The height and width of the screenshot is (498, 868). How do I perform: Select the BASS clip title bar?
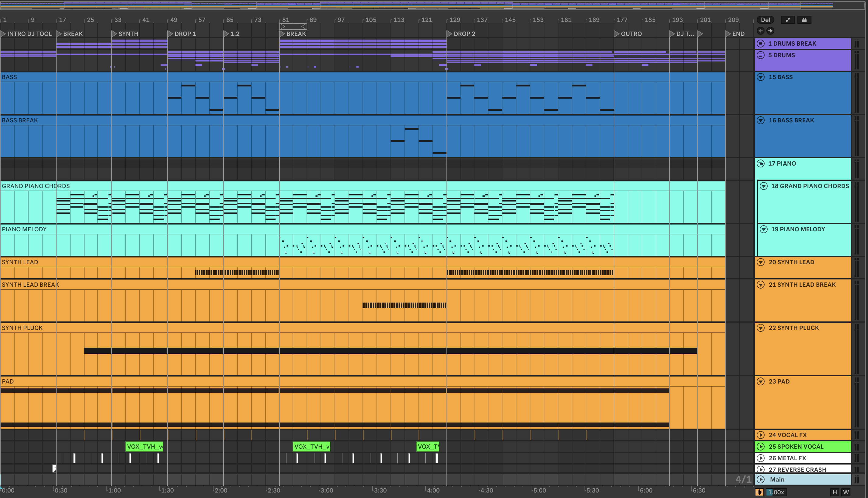(363, 77)
